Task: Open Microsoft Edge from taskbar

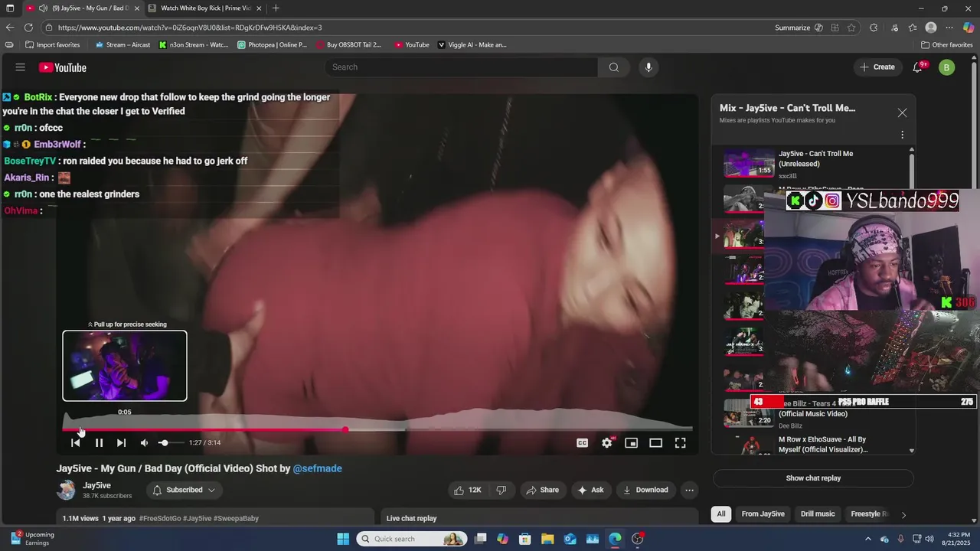Action: tap(615, 539)
